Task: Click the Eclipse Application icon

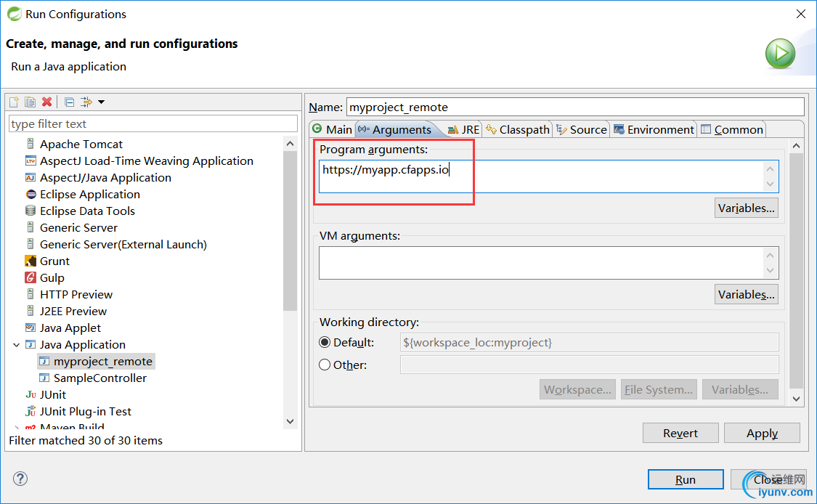Action: (x=31, y=194)
